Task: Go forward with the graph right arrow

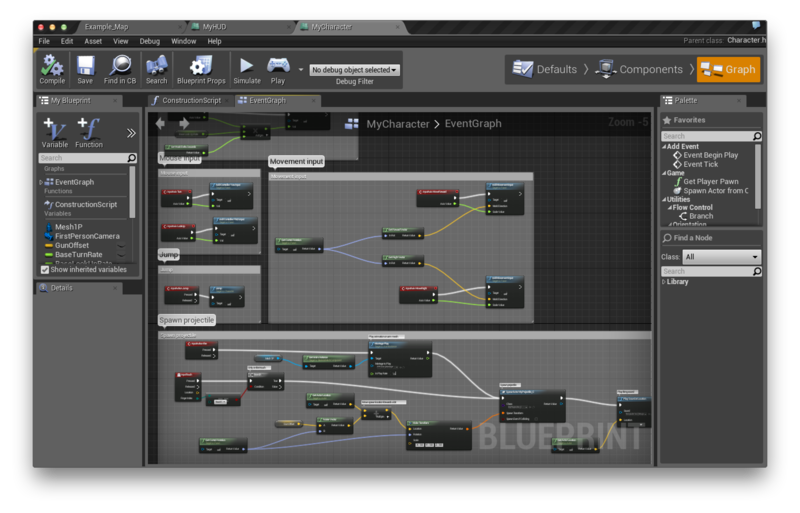Action: point(184,123)
